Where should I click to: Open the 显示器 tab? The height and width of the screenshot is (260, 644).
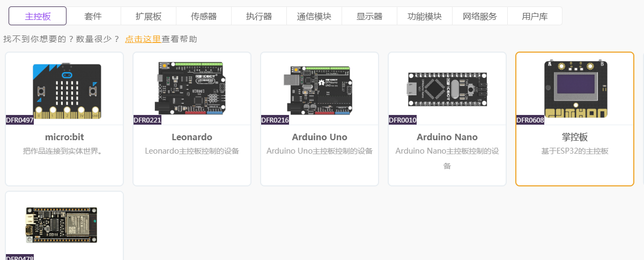click(x=369, y=16)
